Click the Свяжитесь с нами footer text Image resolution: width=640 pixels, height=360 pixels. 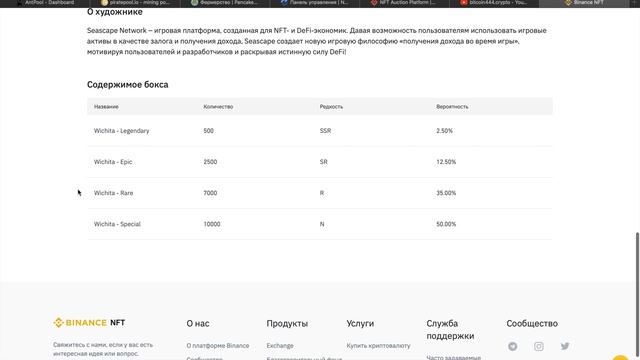point(103,349)
